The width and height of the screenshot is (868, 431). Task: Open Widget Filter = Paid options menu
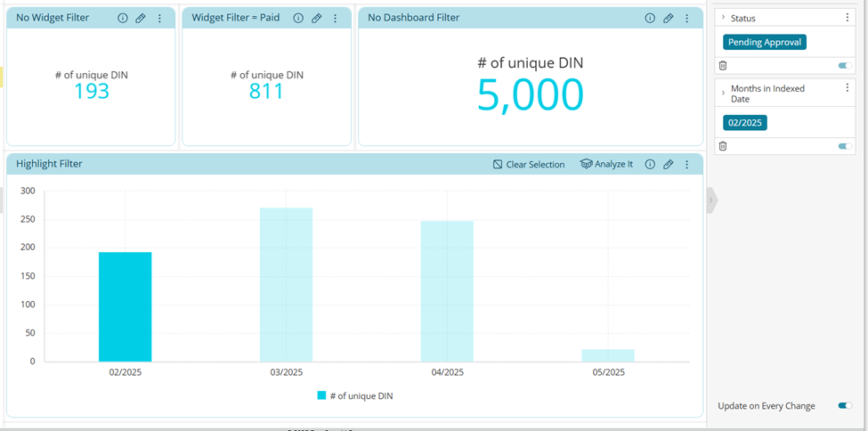335,19
